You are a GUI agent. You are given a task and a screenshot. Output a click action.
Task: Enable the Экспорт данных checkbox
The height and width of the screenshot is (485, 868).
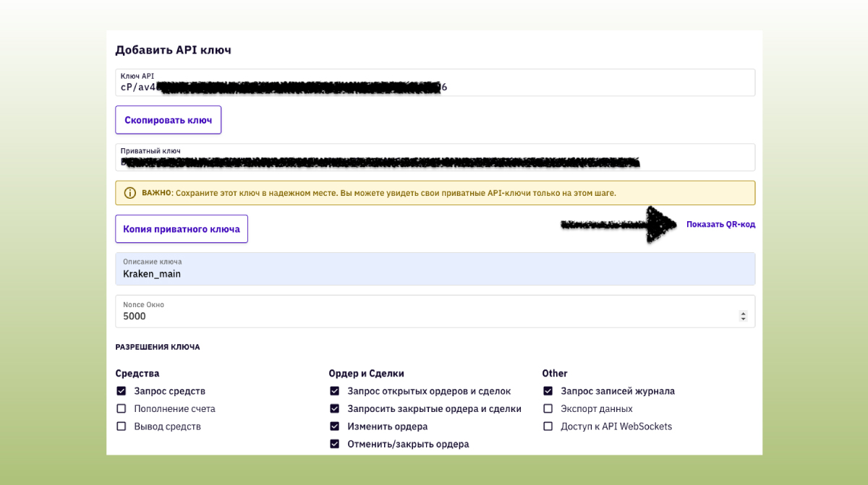[548, 408]
